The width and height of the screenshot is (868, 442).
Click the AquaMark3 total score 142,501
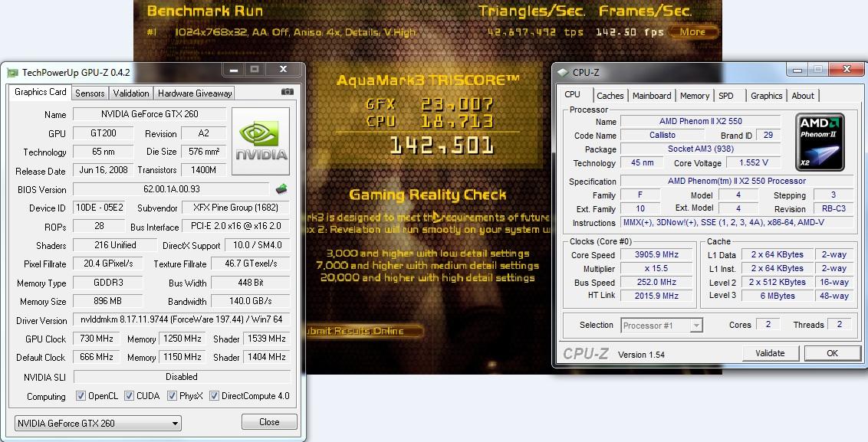441,146
